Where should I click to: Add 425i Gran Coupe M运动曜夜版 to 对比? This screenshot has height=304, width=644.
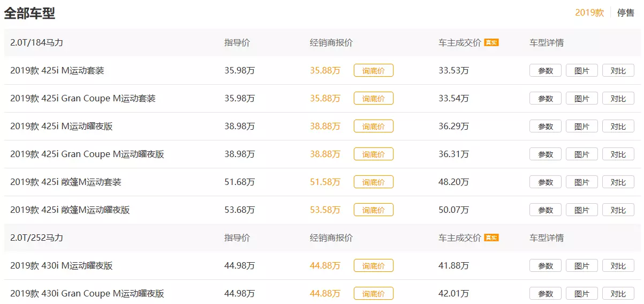(618, 154)
